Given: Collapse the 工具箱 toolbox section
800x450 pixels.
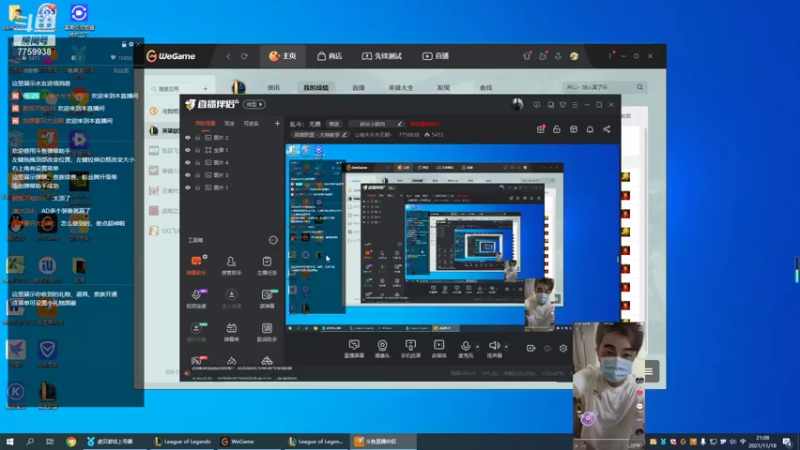Looking at the screenshot, I should point(273,240).
